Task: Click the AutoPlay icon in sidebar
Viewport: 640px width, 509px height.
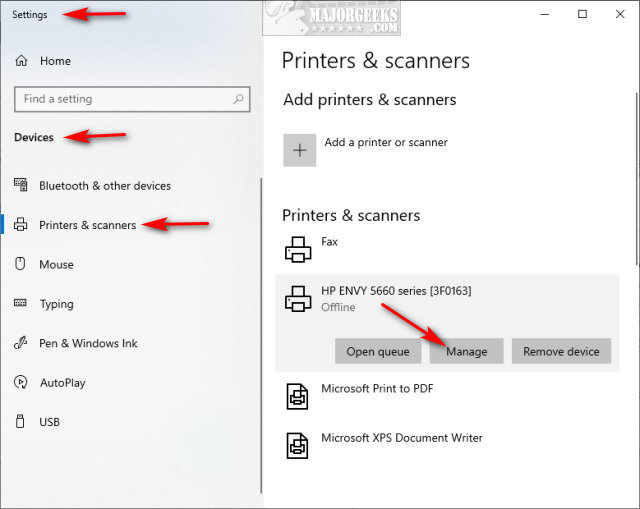Action: (x=20, y=382)
